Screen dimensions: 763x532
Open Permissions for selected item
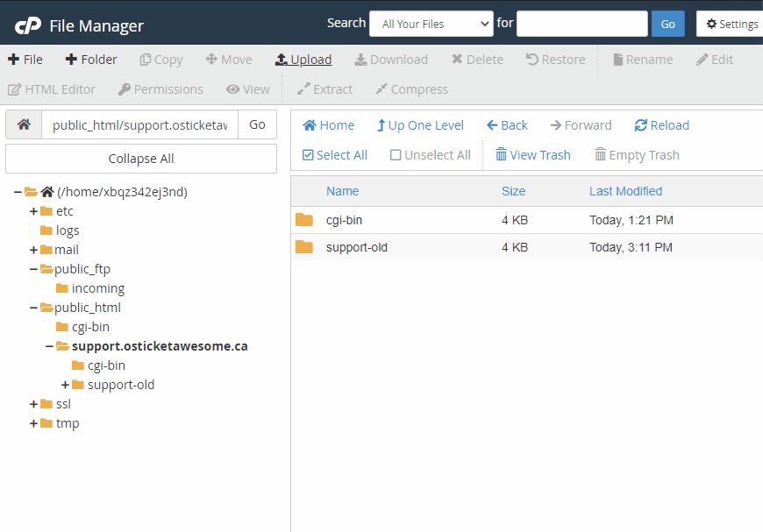coord(160,89)
